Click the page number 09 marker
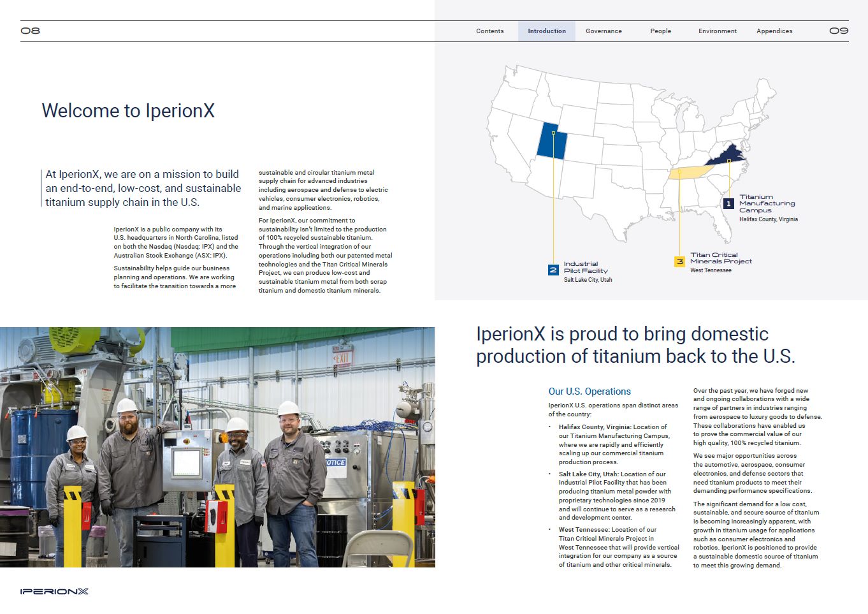The image size is (868, 614). pos(839,31)
